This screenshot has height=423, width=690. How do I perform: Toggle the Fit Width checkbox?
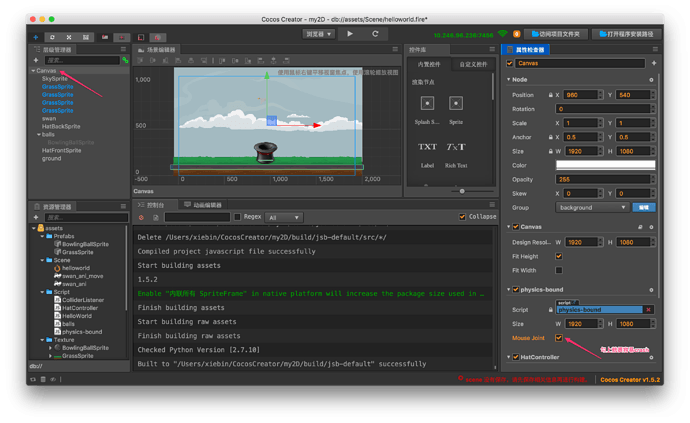[x=559, y=270]
